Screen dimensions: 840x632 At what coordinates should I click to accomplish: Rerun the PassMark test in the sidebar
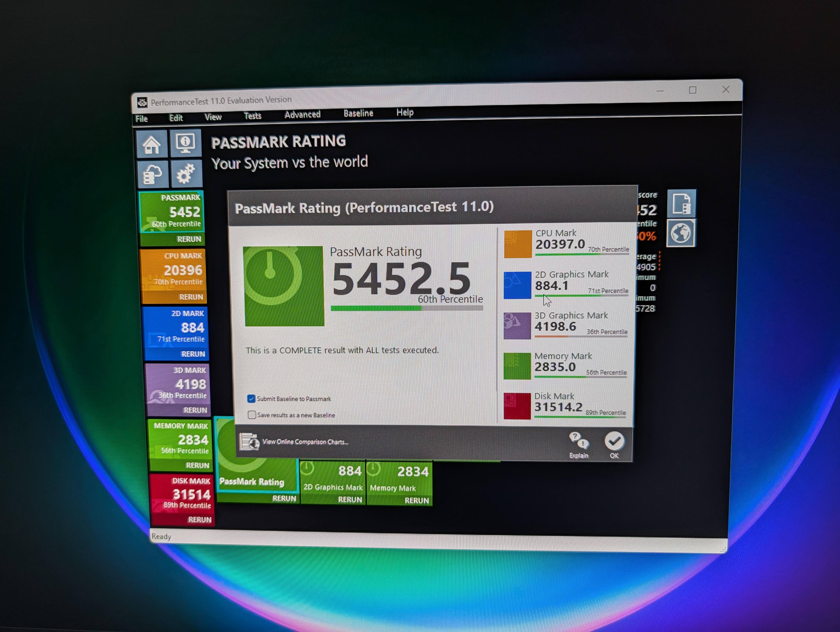pyautogui.click(x=189, y=239)
